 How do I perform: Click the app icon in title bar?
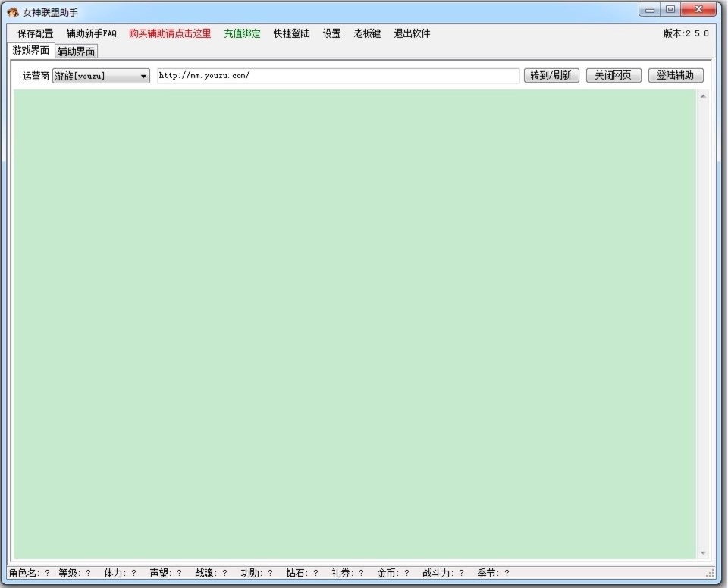13,12
